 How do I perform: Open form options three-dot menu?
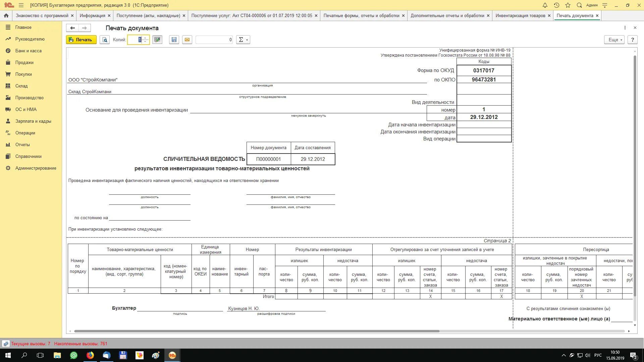[x=625, y=28]
